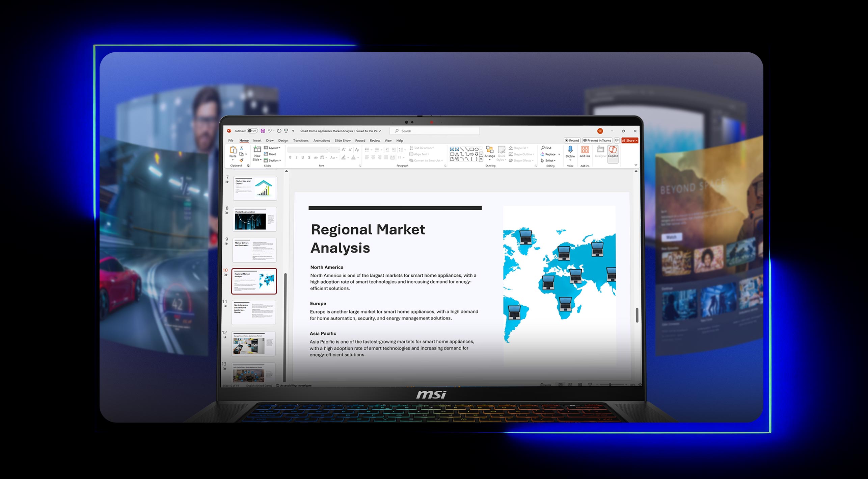The height and width of the screenshot is (479, 868).
Task: Click the Present in Teams button
Action: coord(597,141)
